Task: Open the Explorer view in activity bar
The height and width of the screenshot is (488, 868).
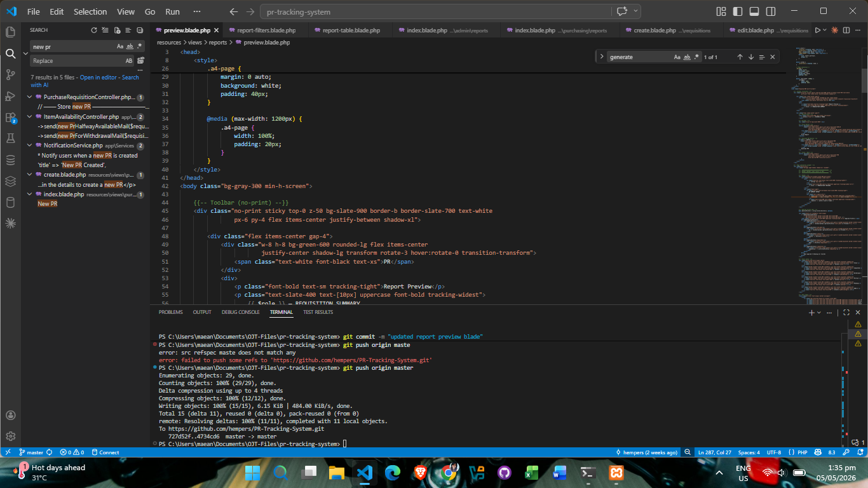Action: 10,32
